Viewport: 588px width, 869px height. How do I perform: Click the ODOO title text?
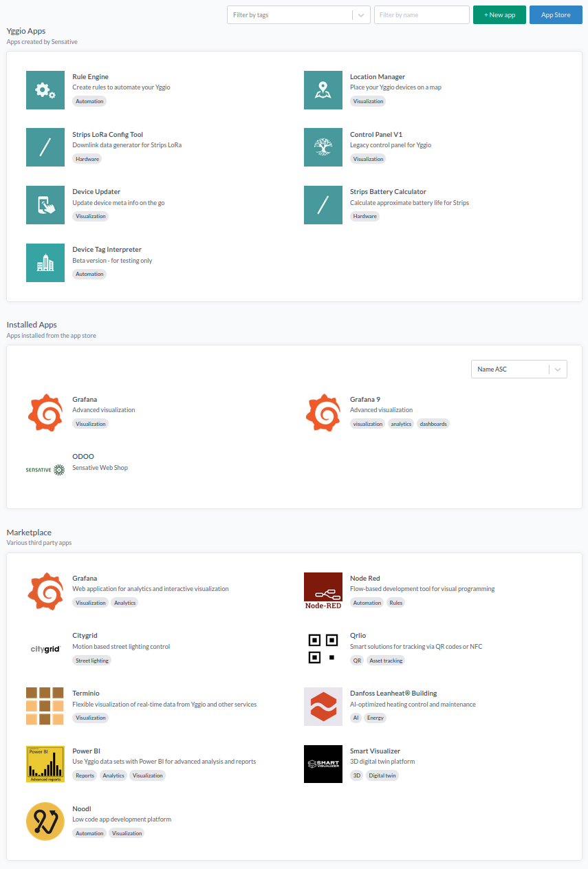(x=83, y=457)
